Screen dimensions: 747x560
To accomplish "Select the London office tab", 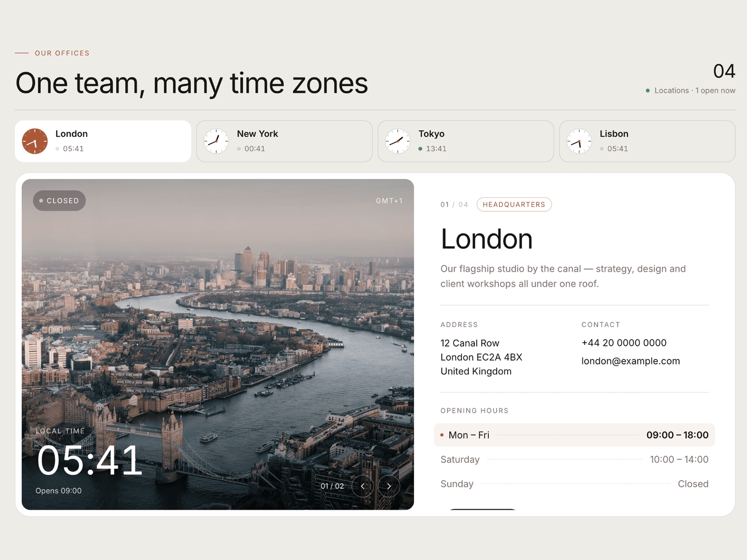I will (x=103, y=141).
